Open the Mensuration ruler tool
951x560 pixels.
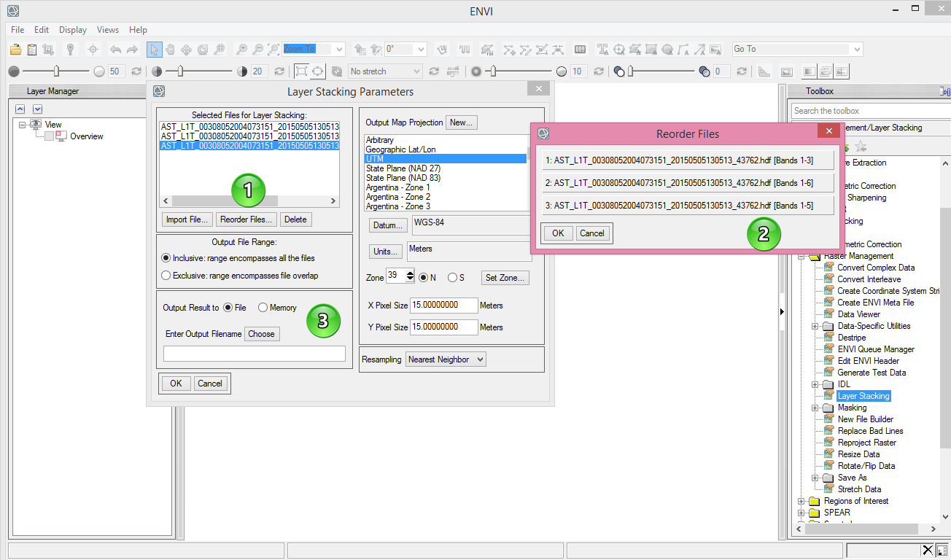point(764,71)
